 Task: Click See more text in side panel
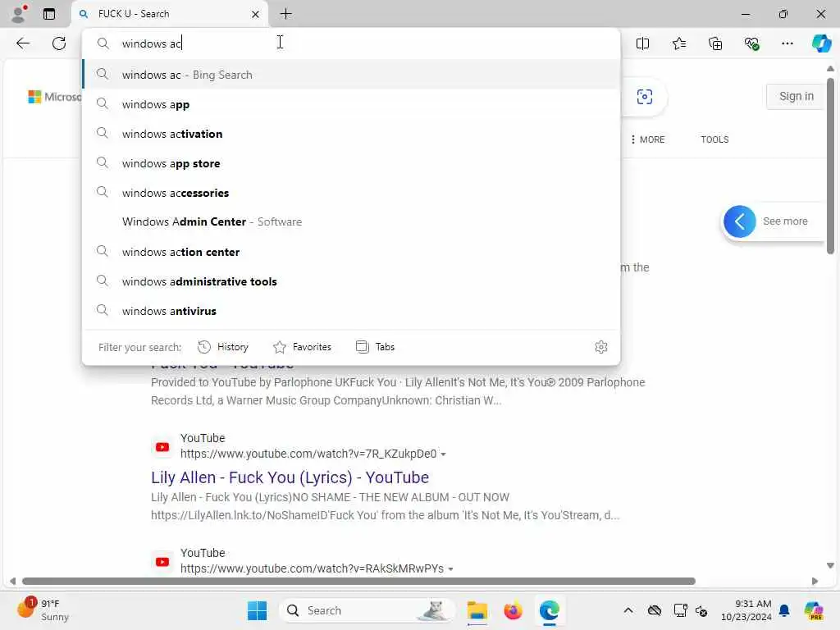coord(785,221)
